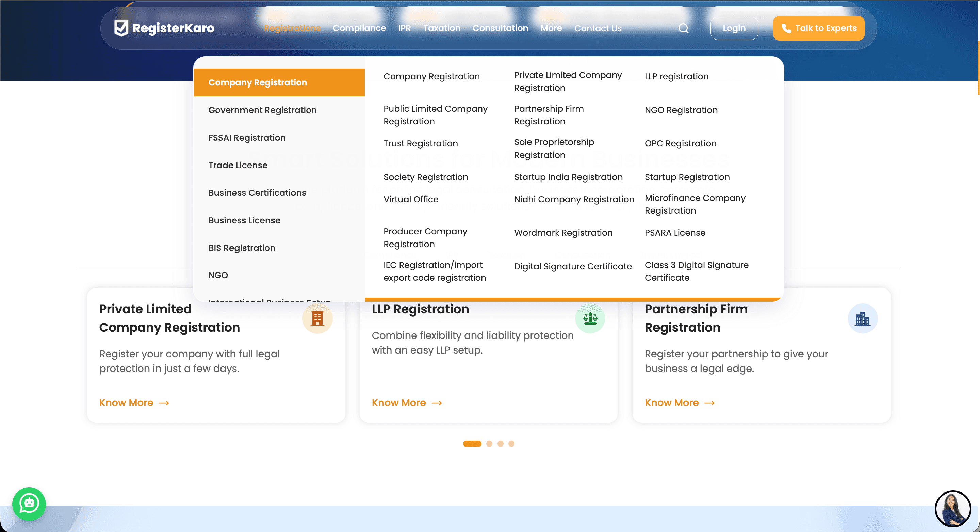Open the search magnifier icon
Viewport: 980px width, 532px height.
click(x=683, y=28)
